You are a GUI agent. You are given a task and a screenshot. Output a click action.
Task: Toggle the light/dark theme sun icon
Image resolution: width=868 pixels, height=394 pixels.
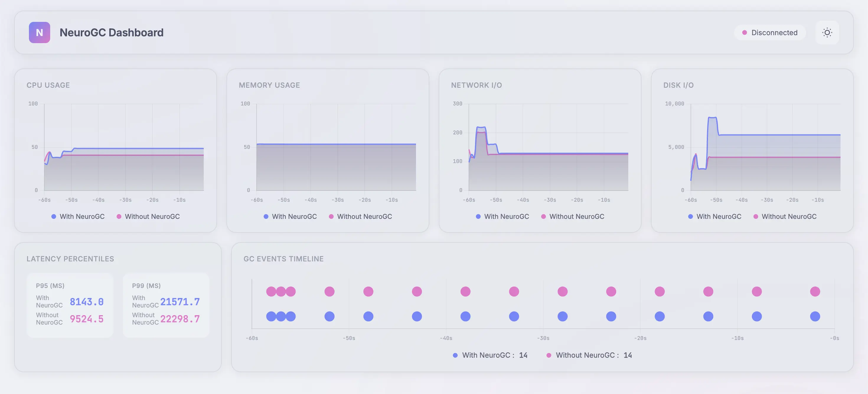coord(827,32)
